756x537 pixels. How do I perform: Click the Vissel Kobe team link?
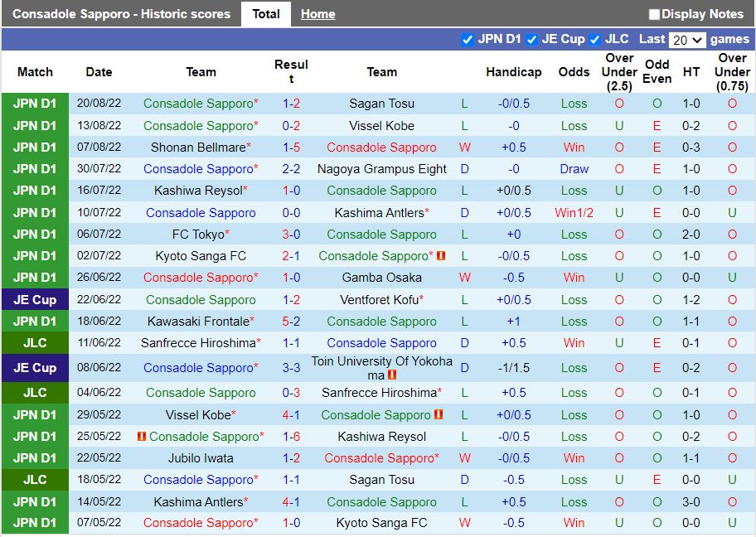[380, 125]
